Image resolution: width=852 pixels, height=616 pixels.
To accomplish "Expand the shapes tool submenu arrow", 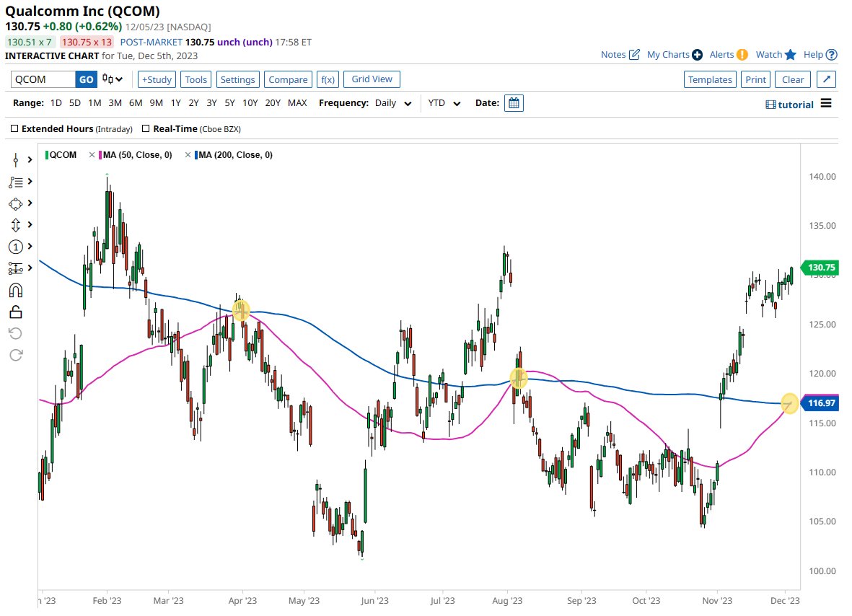I will coord(30,203).
